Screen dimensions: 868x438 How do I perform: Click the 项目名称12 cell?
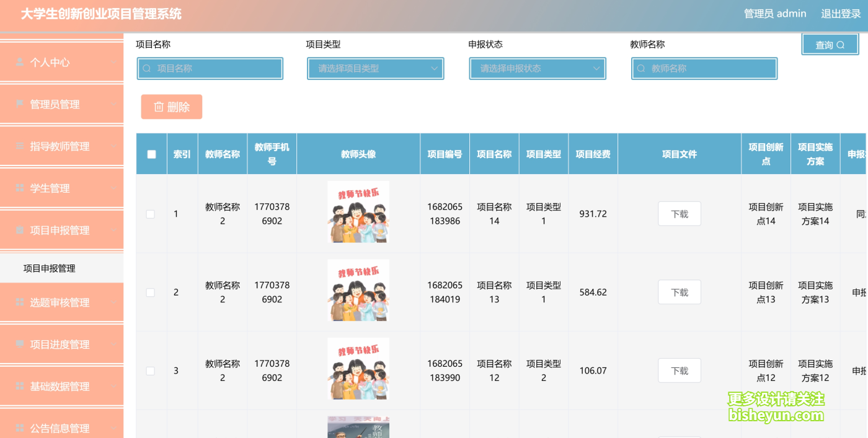pos(494,371)
